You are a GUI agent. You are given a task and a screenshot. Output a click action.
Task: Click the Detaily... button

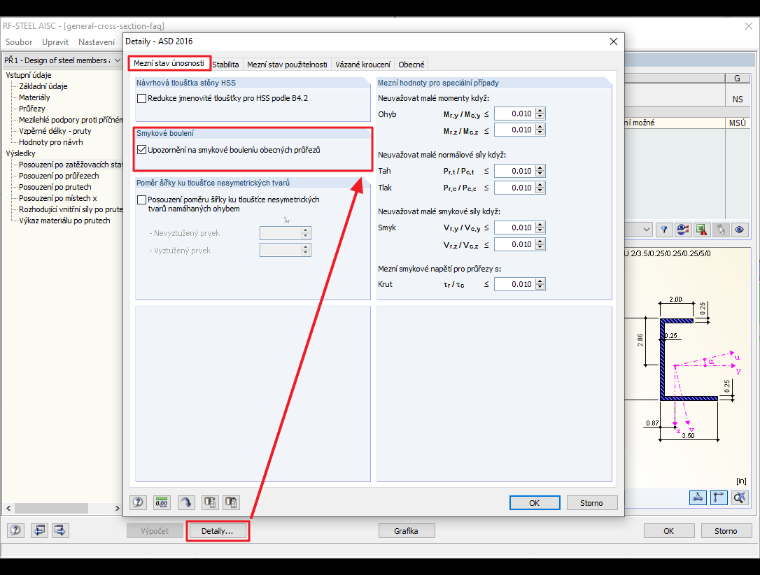tap(217, 531)
